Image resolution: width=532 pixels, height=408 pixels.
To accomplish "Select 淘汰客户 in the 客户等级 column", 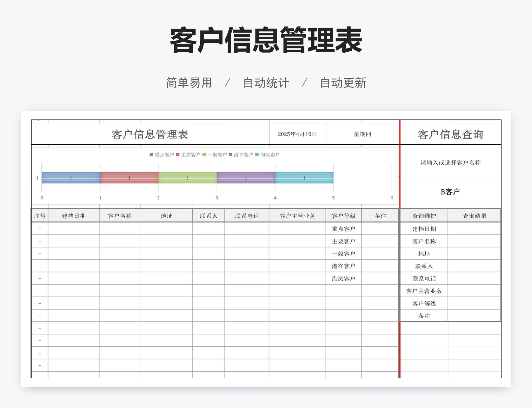I will pyautogui.click(x=344, y=278).
